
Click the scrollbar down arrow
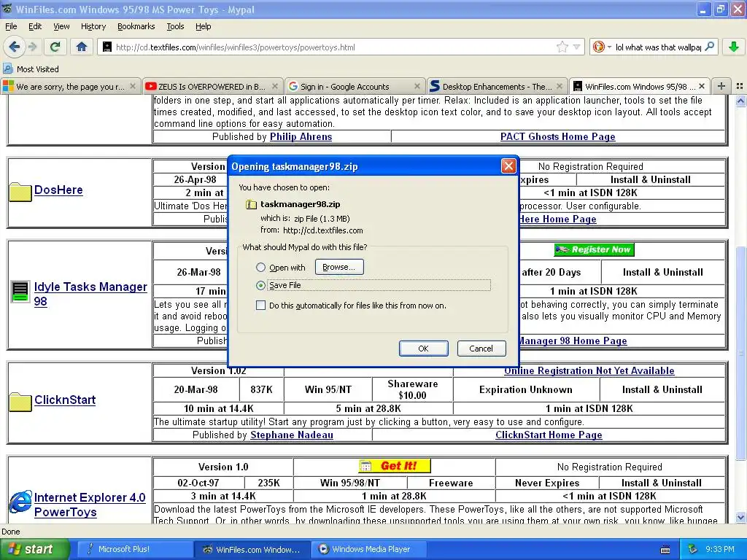[740, 517]
